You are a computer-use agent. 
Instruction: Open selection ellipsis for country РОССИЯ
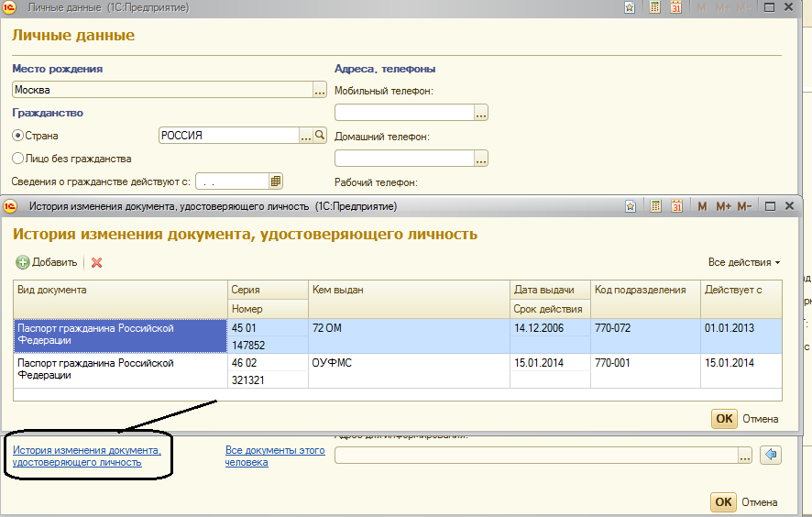[306, 135]
